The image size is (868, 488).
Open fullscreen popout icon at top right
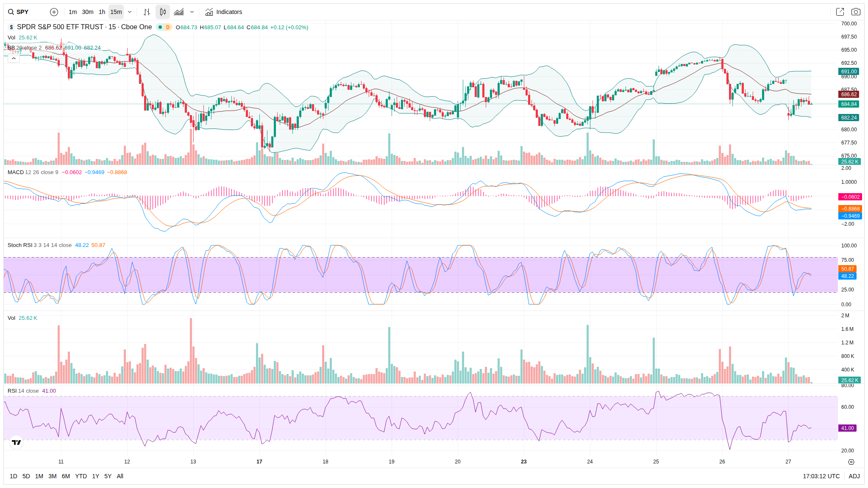click(840, 12)
